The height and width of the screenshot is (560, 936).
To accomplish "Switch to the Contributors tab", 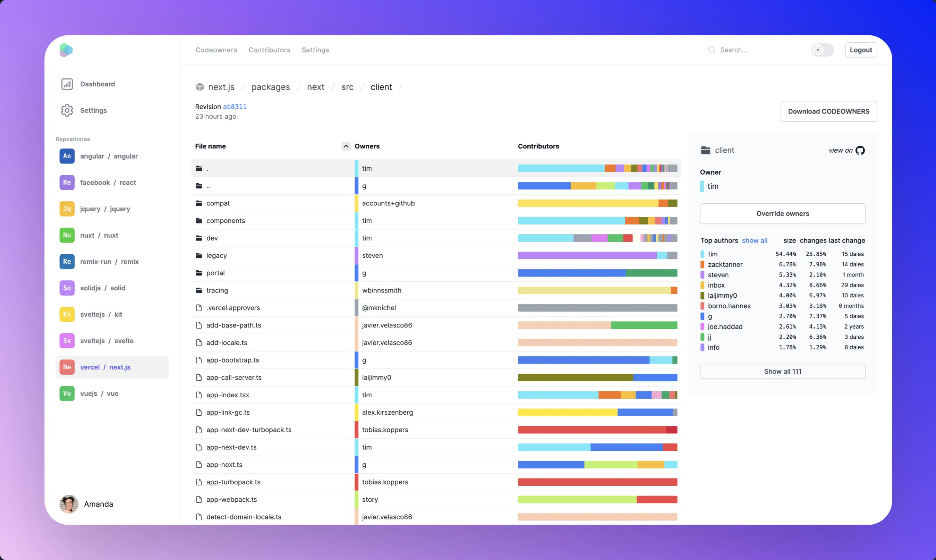I will click(x=269, y=50).
